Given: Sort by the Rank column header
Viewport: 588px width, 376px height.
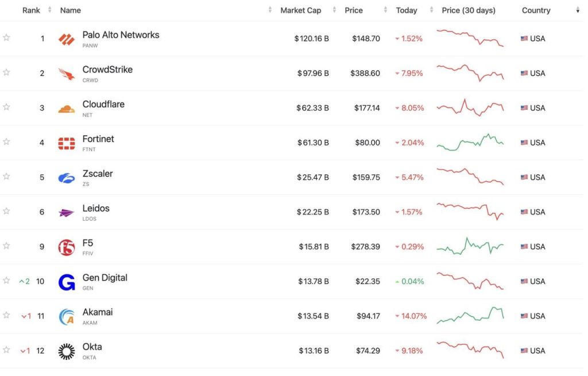Looking at the screenshot, I should (31, 10).
